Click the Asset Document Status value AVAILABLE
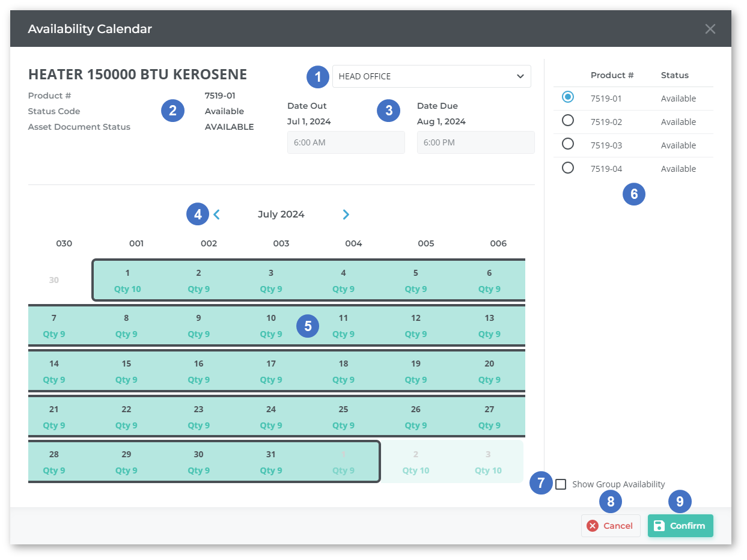The width and height of the screenshot is (747, 560). (229, 127)
